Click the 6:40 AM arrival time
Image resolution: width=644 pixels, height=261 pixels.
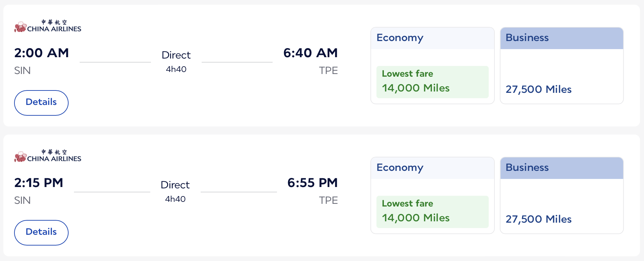pos(310,53)
